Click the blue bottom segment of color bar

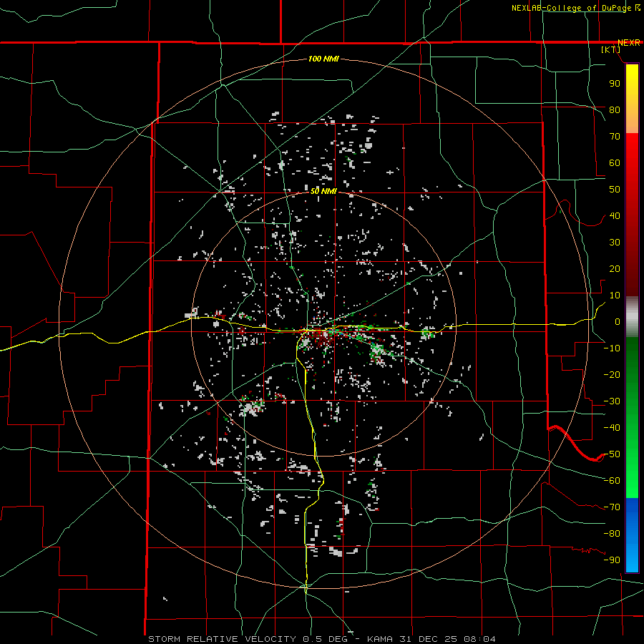click(632, 535)
